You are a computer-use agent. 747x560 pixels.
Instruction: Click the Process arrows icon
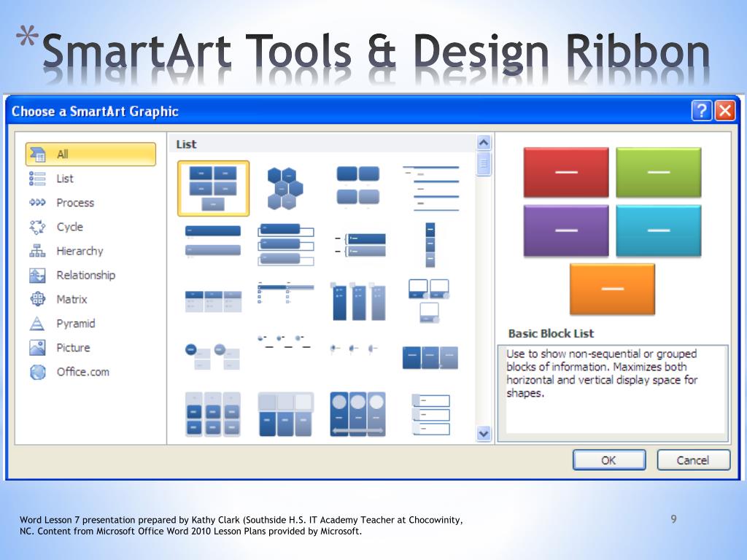tap(38, 203)
